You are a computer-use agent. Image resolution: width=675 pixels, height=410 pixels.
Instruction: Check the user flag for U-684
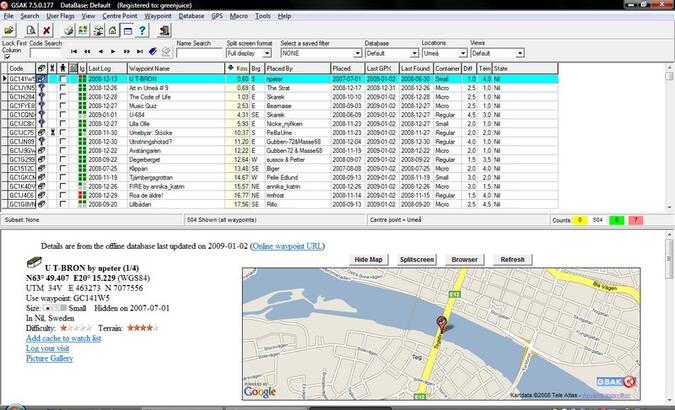click(x=63, y=115)
